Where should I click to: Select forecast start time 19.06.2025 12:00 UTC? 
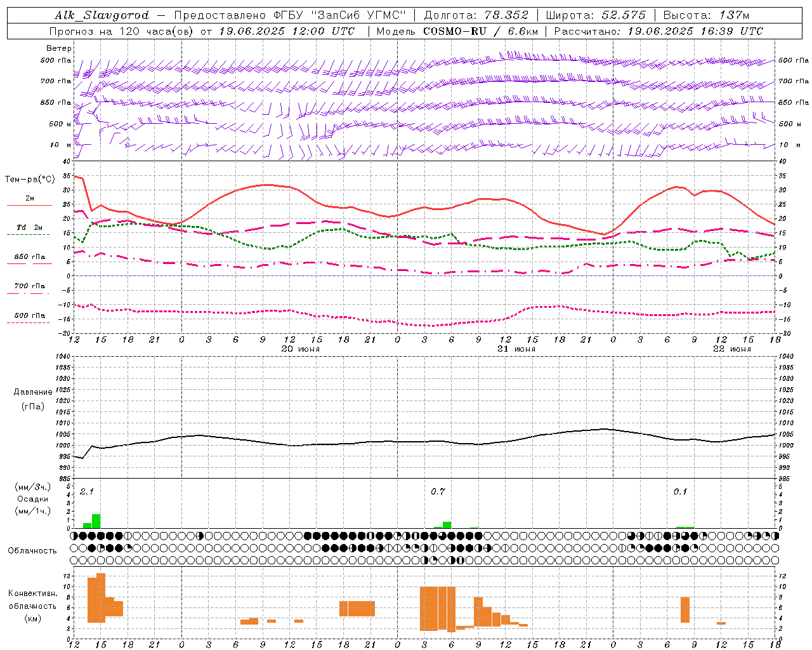click(x=287, y=31)
